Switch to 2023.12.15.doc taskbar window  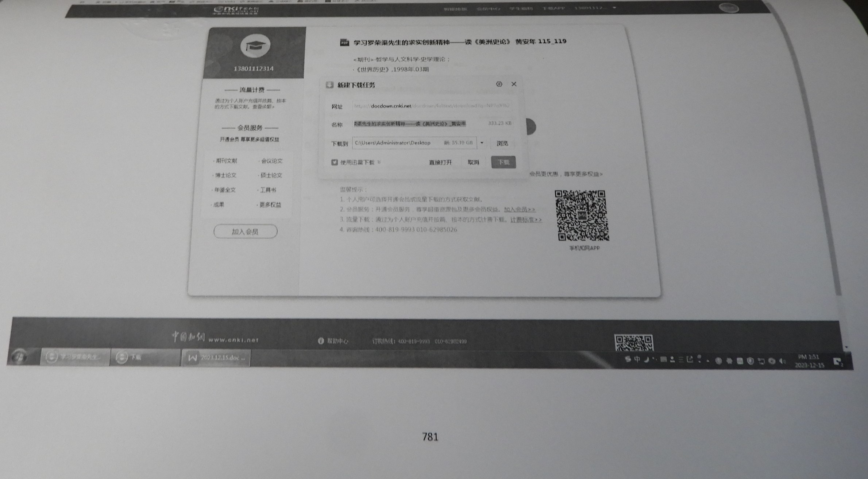pyautogui.click(x=216, y=358)
